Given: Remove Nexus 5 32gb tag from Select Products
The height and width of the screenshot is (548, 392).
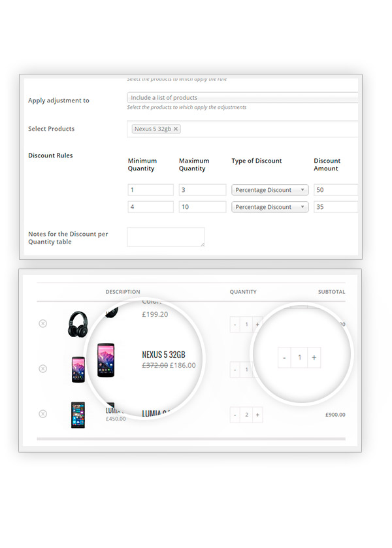Looking at the screenshot, I should click(x=176, y=129).
